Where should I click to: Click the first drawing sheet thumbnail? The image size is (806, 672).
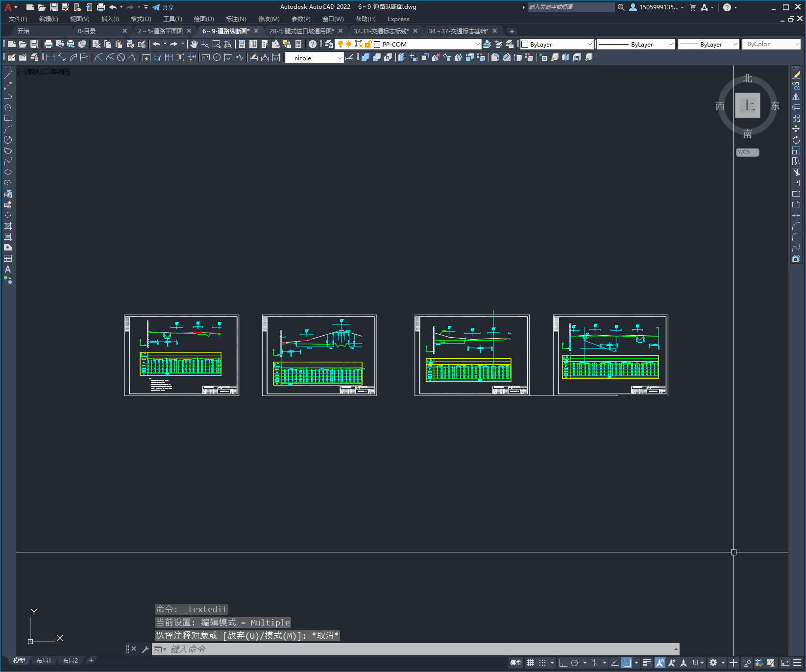click(x=182, y=355)
